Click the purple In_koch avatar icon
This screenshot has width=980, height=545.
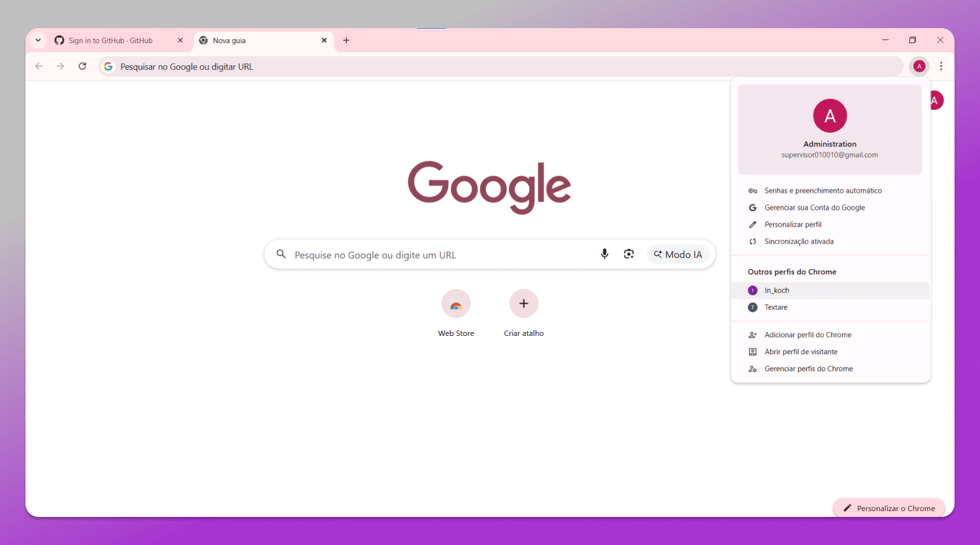click(x=753, y=291)
